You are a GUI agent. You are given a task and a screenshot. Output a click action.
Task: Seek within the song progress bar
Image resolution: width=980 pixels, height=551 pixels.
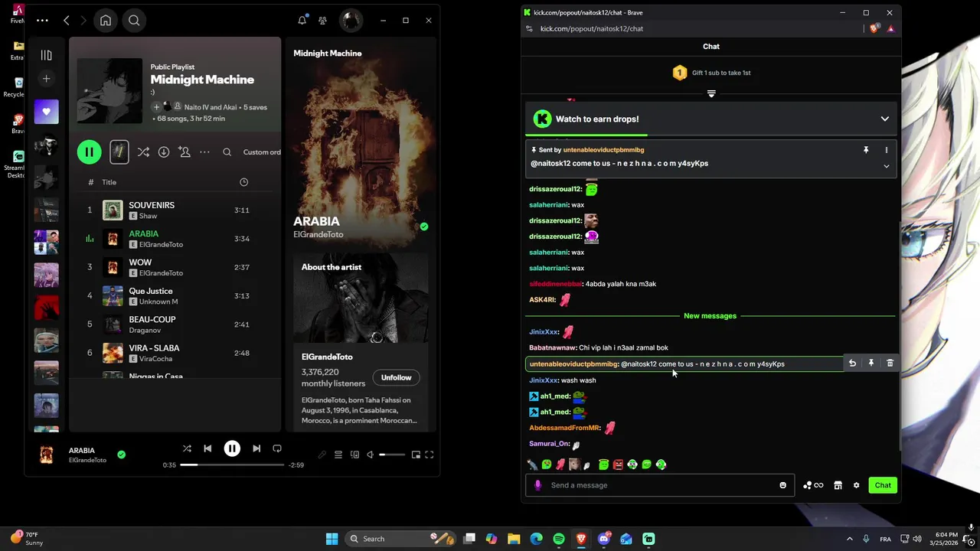pos(232,465)
